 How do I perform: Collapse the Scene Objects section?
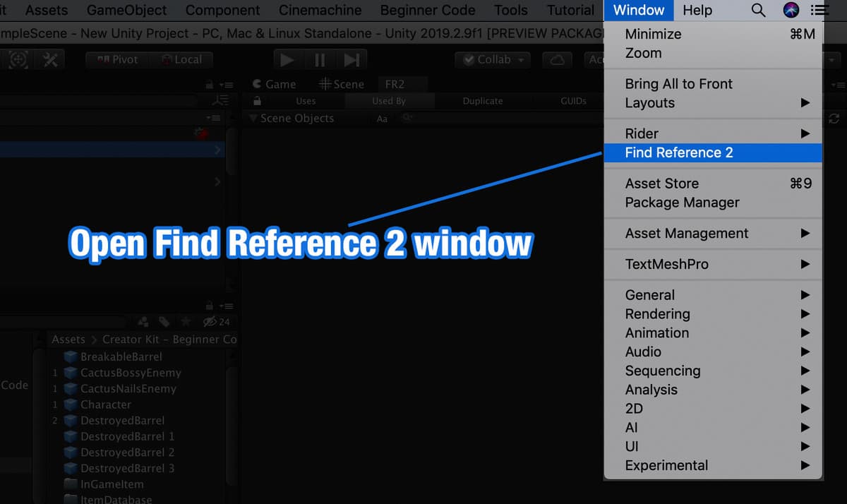click(x=253, y=118)
